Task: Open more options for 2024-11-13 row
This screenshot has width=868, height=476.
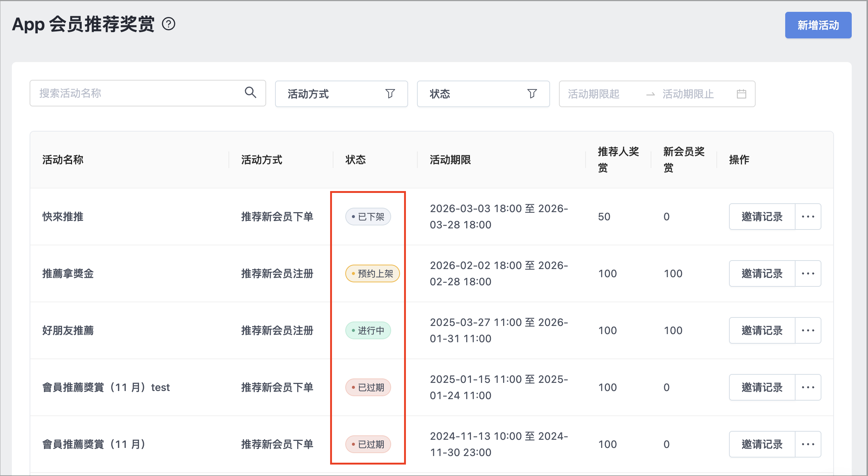Action: [x=808, y=444]
